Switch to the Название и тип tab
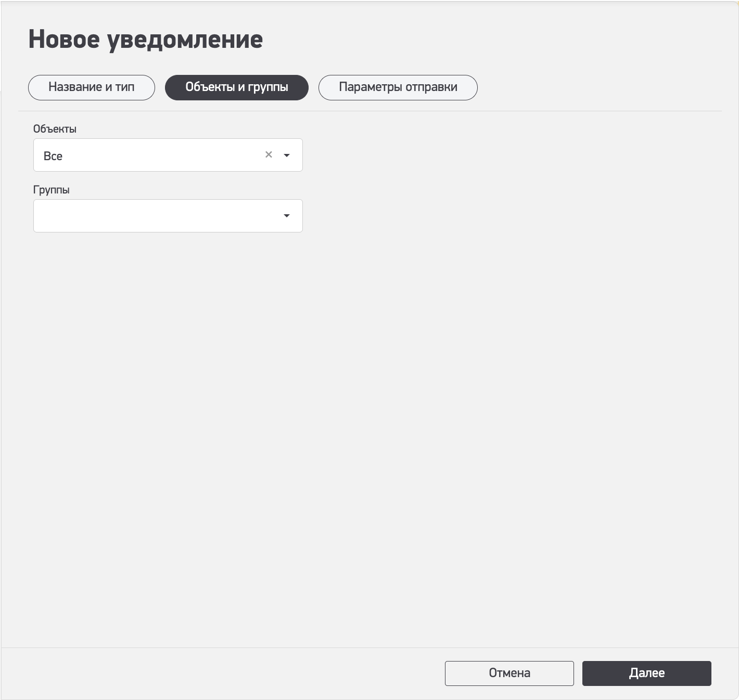The width and height of the screenshot is (739, 700). point(92,87)
